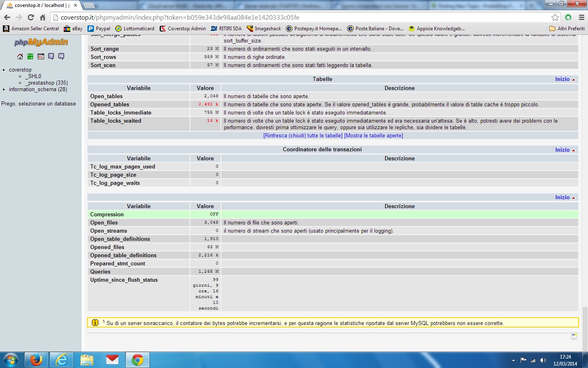Open the Paypal bookmark
The width and height of the screenshot is (588, 368).
[99, 29]
